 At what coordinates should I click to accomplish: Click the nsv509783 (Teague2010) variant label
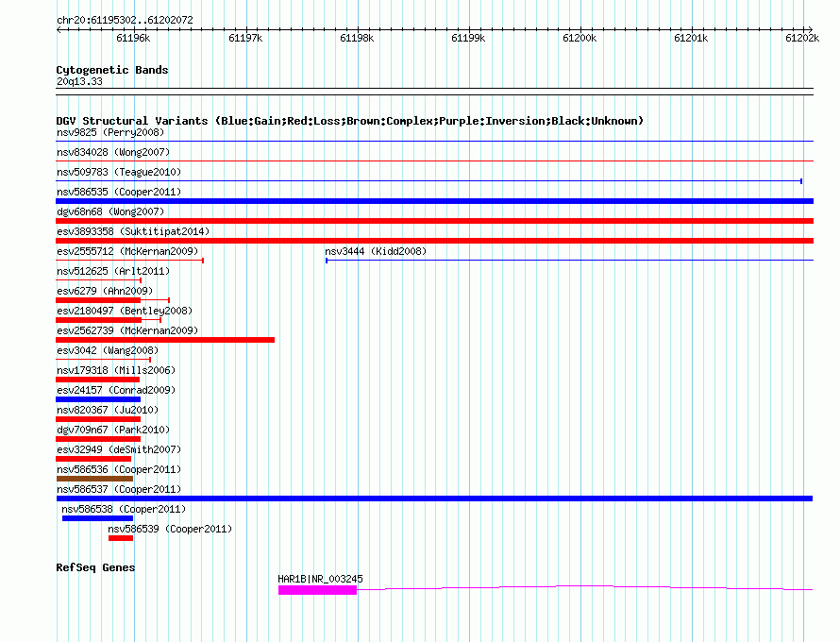click(x=119, y=172)
